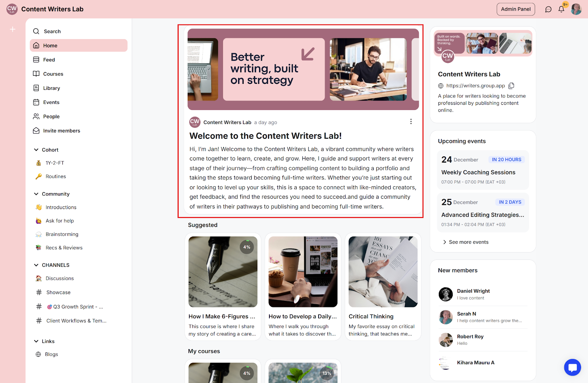Image resolution: width=588 pixels, height=383 pixels.
Task: Open the blue support chat widget
Action: point(573,367)
